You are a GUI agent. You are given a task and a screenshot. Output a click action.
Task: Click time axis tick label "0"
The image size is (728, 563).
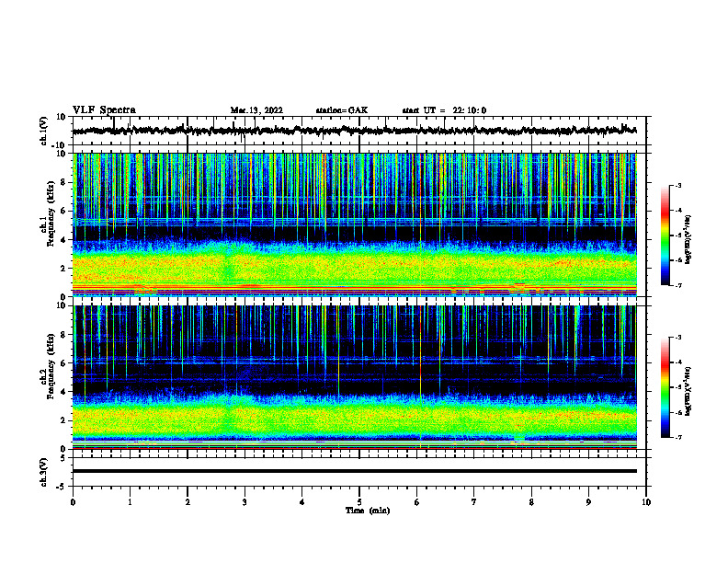(73, 502)
